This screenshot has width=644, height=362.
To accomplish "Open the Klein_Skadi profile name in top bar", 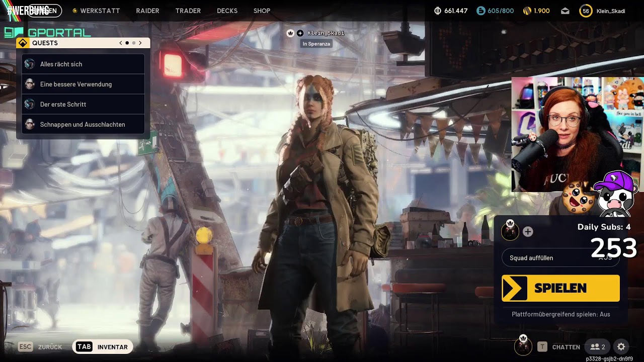I will pyautogui.click(x=611, y=11).
